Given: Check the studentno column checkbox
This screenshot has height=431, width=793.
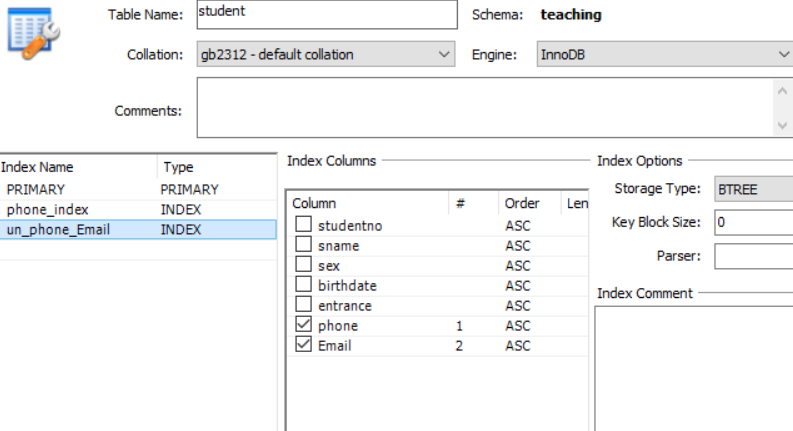Looking at the screenshot, I should tap(304, 226).
